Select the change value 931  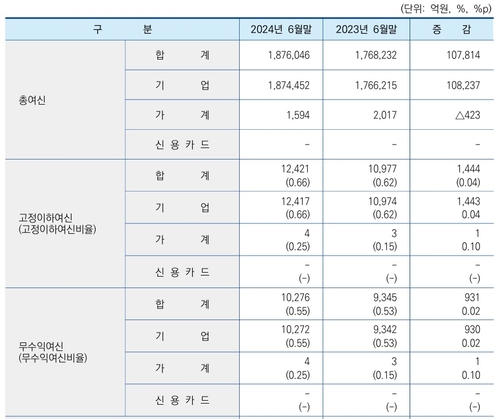click(x=472, y=297)
